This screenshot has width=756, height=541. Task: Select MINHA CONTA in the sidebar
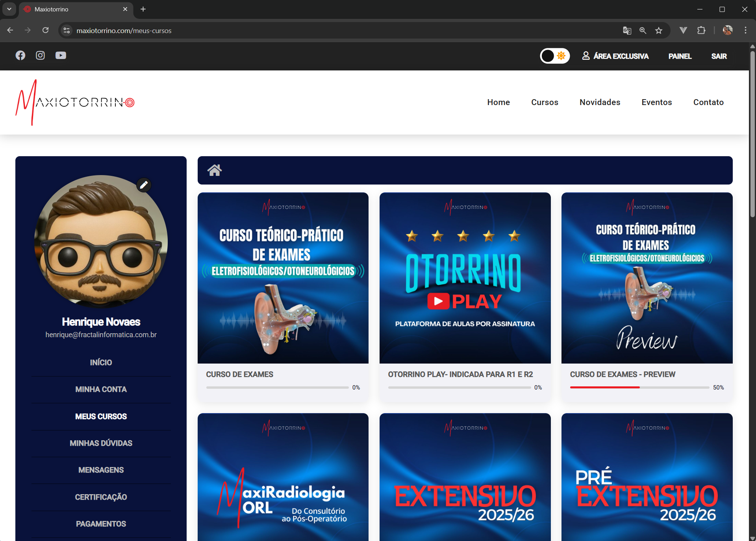[x=101, y=390]
